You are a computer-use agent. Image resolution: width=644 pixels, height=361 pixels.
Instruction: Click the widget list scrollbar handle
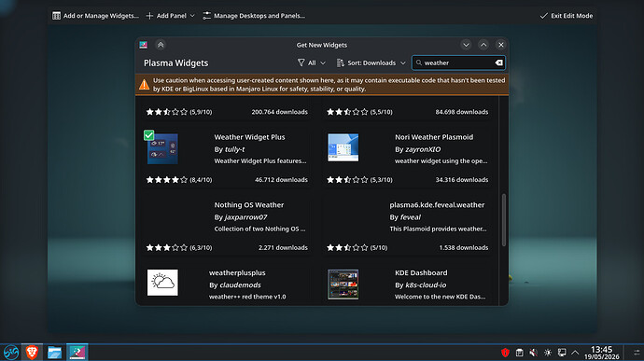click(504, 220)
